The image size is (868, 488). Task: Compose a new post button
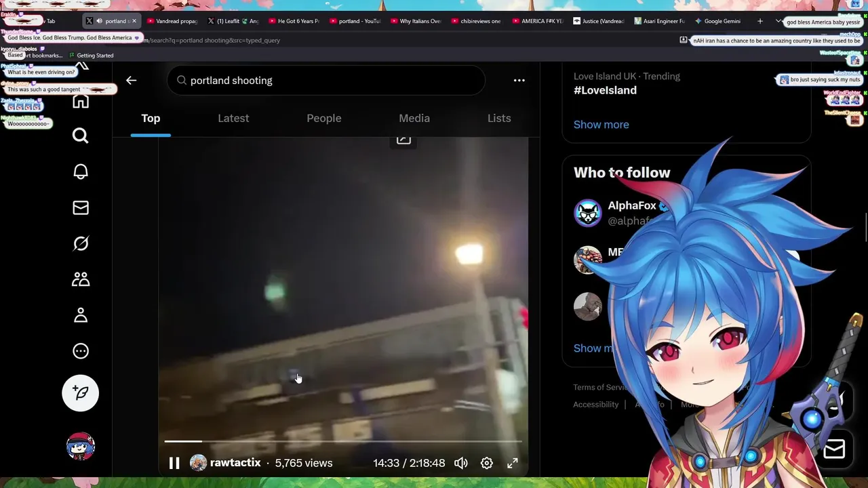(x=81, y=393)
